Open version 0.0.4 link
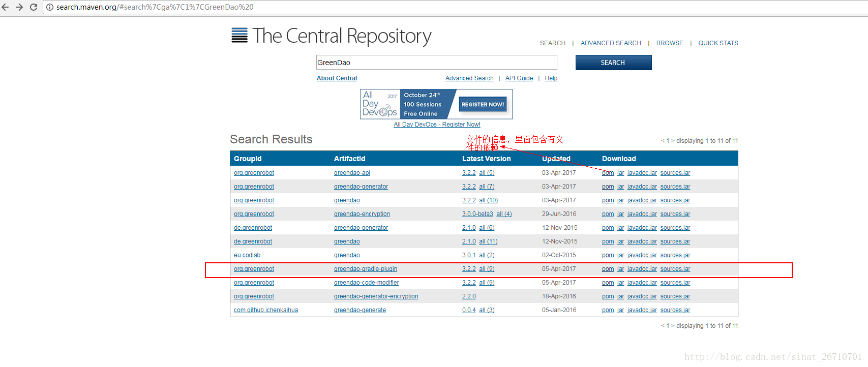This screenshot has height=367, width=868. (x=469, y=310)
